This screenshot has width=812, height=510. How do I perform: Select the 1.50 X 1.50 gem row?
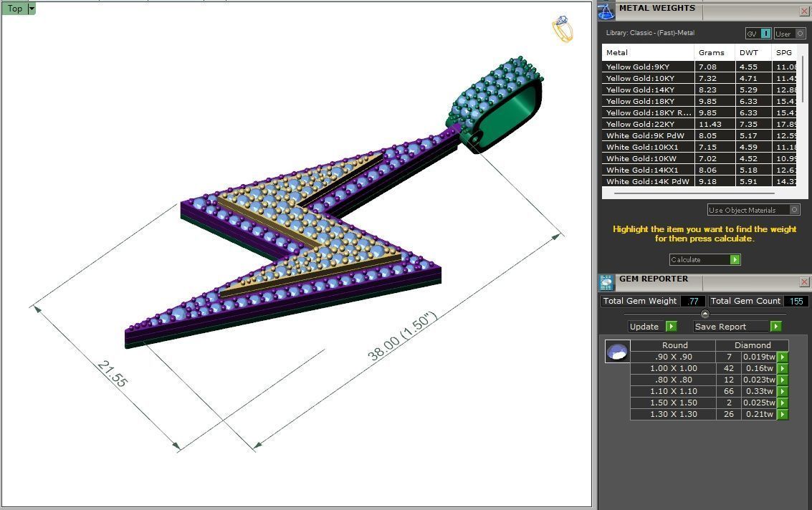click(x=704, y=403)
